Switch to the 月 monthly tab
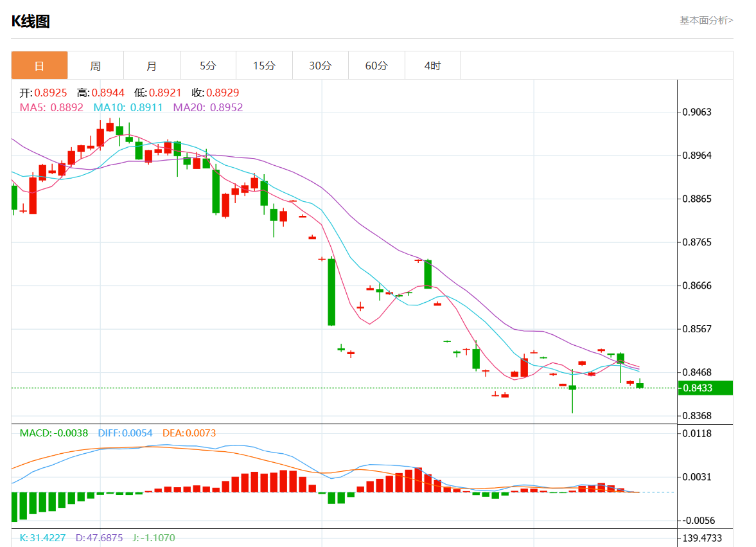Image resolution: width=756 pixels, height=547 pixels. pos(152,66)
